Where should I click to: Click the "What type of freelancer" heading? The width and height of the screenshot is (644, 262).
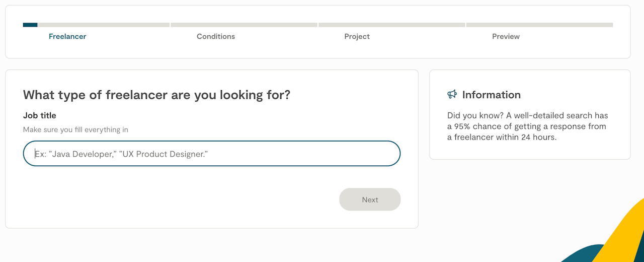pos(156,95)
